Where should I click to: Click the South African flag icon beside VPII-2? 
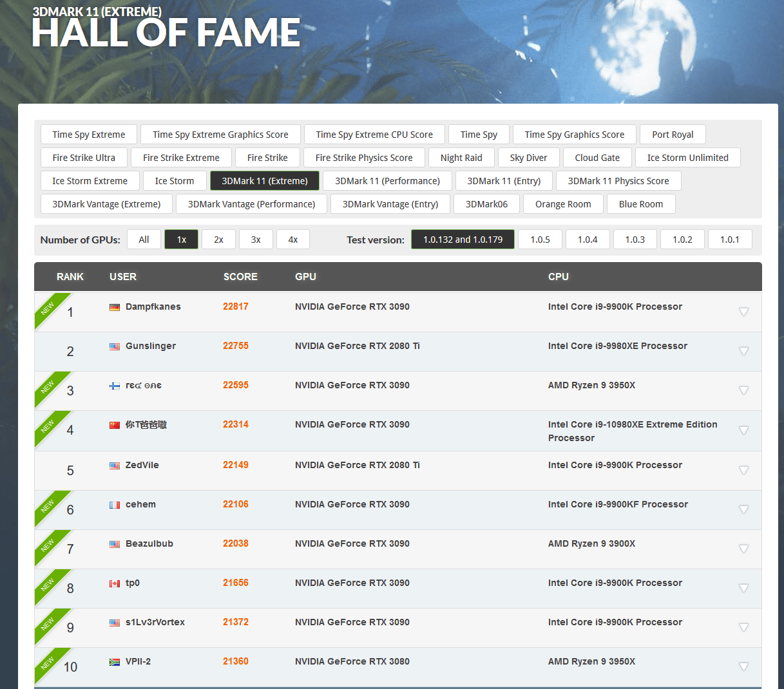[115, 662]
